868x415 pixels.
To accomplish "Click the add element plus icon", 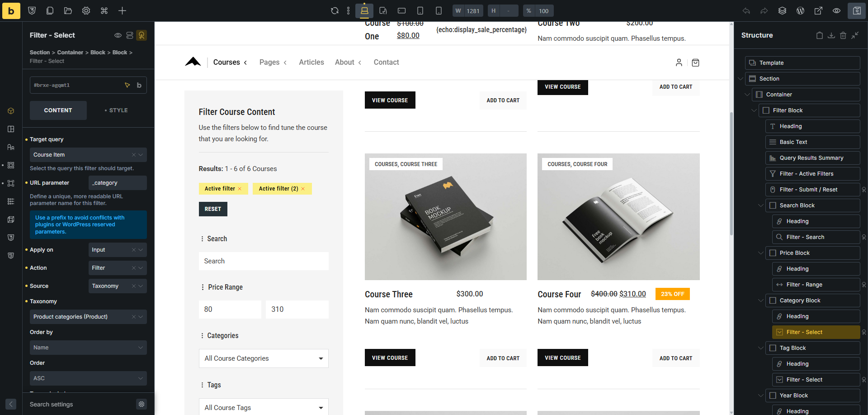I will point(122,11).
